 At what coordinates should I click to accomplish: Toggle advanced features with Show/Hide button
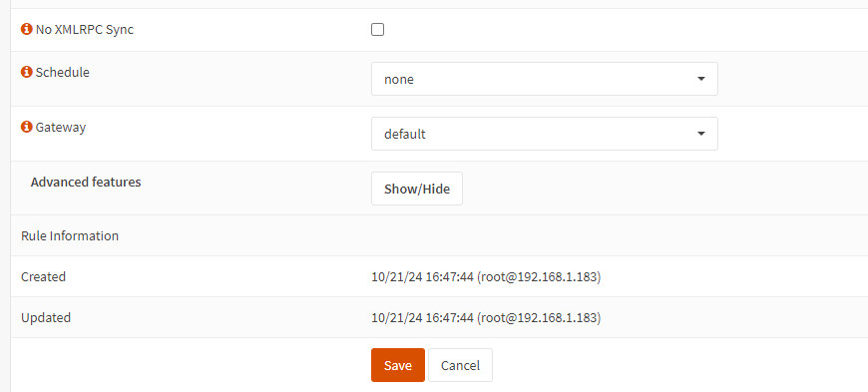[417, 189]
